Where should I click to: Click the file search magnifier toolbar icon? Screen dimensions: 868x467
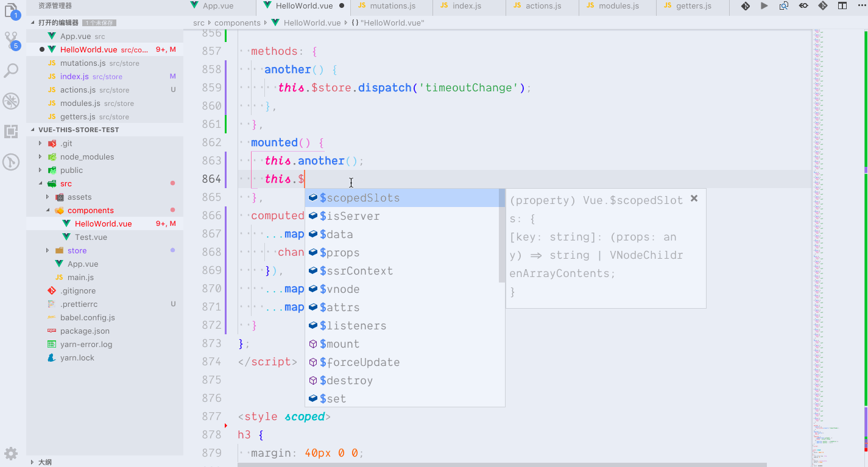click(x=784, y=6)
